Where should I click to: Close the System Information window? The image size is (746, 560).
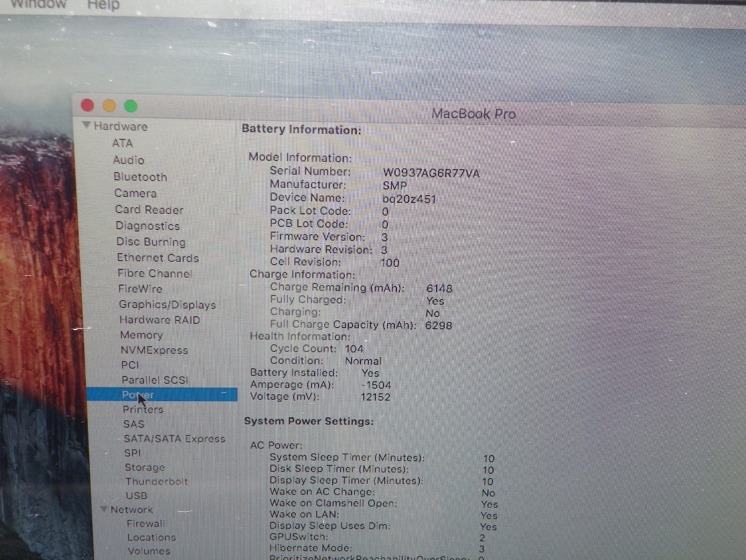click(x=88, y=105)
